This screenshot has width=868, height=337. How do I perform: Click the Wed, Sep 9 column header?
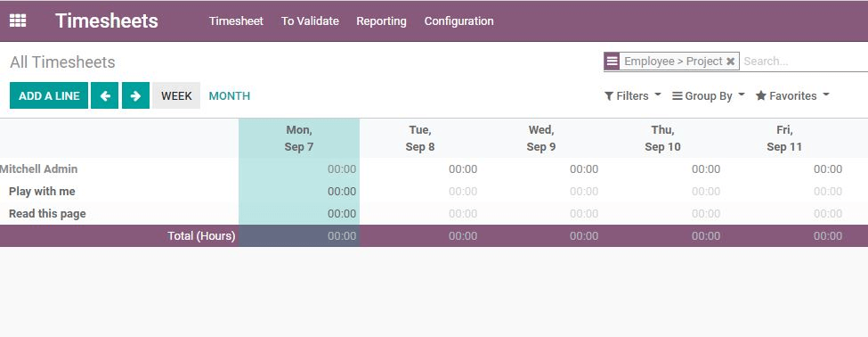point(541,138)
